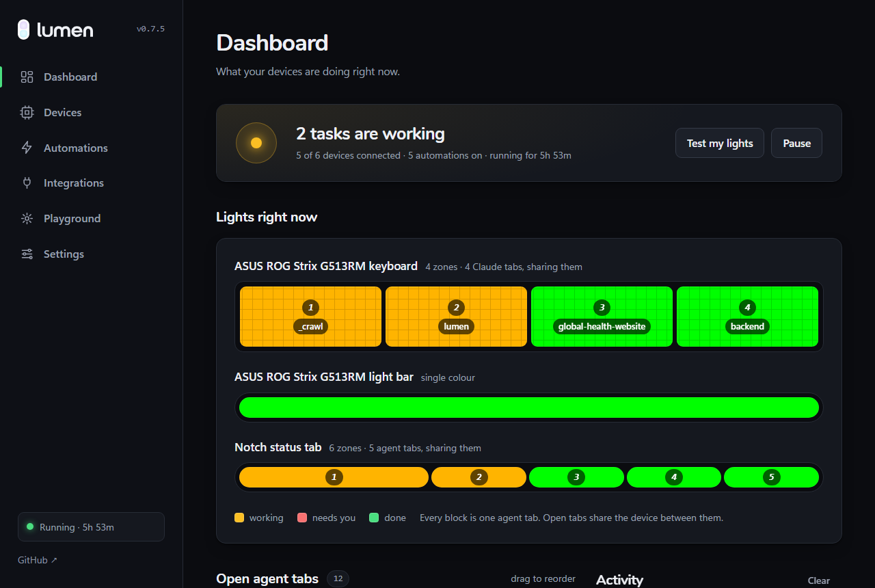
Task: Select the lumen keyboard zone
Action: 456,317
